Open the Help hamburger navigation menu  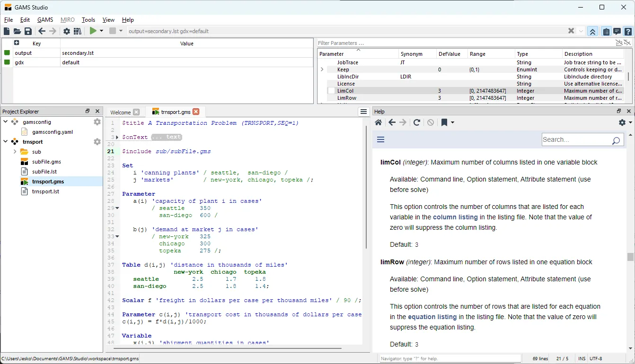(x=380, y=139)
